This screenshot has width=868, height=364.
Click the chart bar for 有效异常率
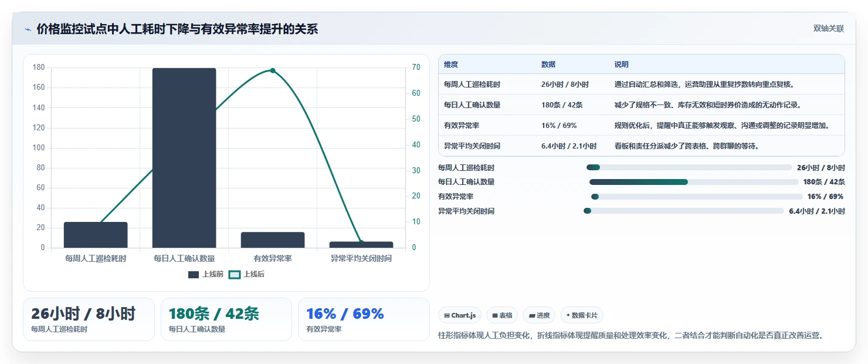273,240
